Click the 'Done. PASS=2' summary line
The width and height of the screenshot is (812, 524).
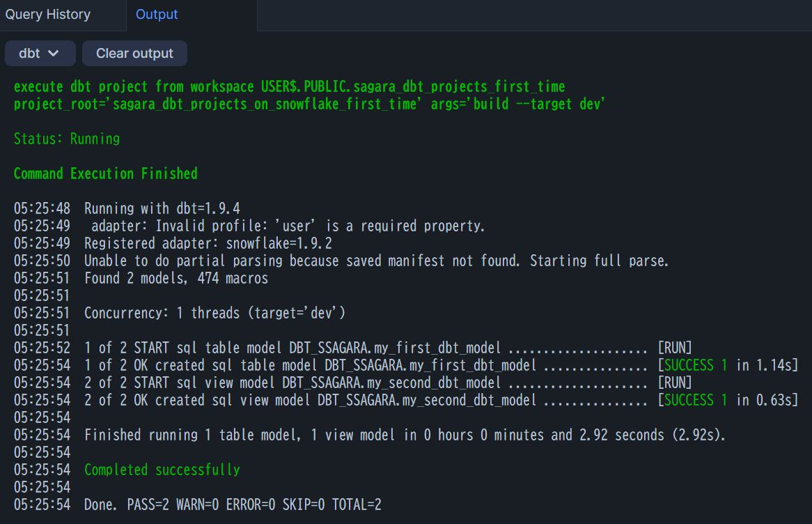(x=233, y=504)
